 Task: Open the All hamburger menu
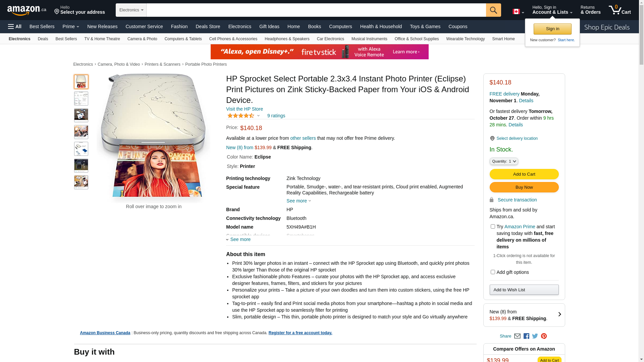15,26
